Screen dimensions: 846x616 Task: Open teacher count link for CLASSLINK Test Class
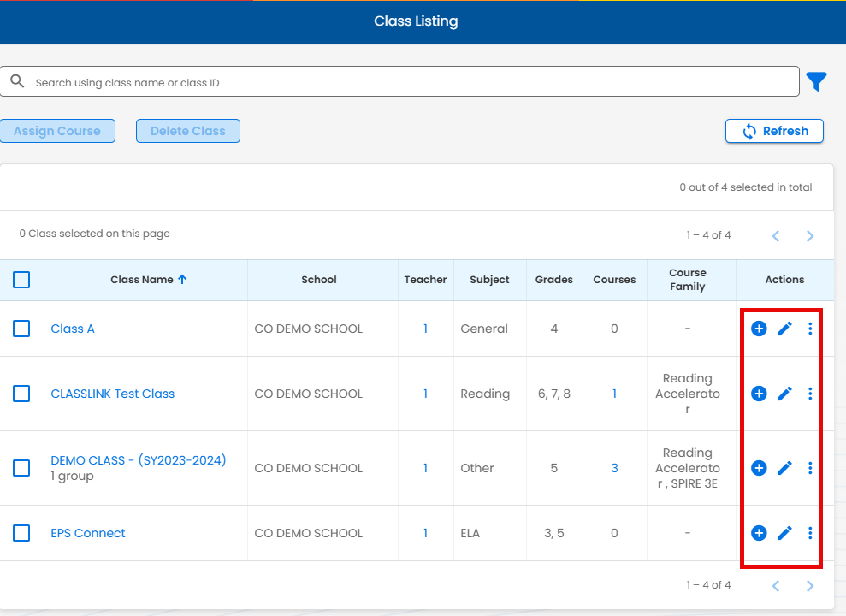426,394
